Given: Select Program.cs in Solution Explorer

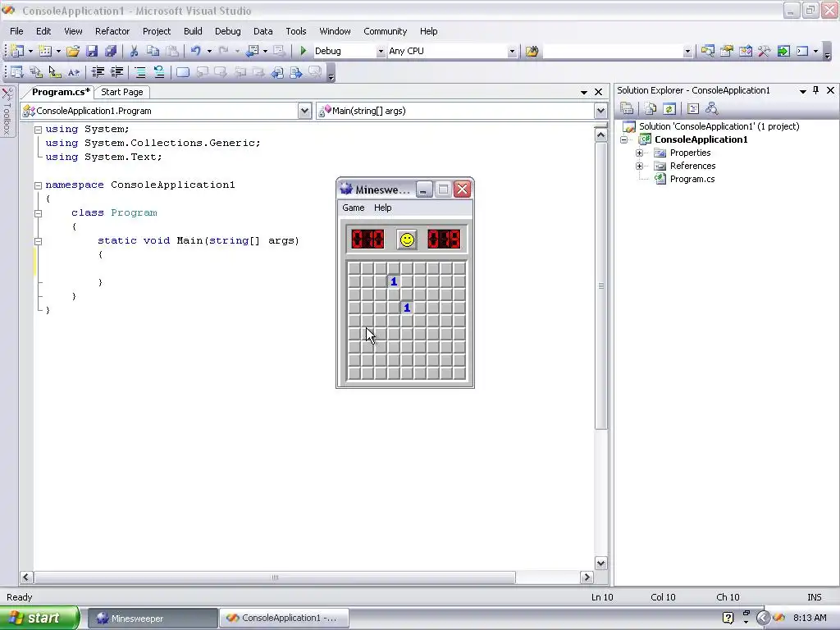Looking at the screenshot, I should point(692,179).
